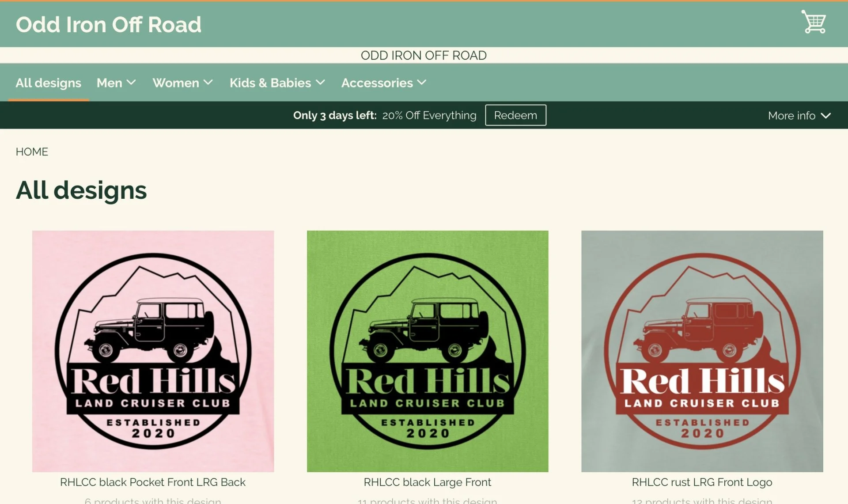This screenshot has width=848, height=504.
Task: Go to HOME breadcrumb
Action: [32, 152]
